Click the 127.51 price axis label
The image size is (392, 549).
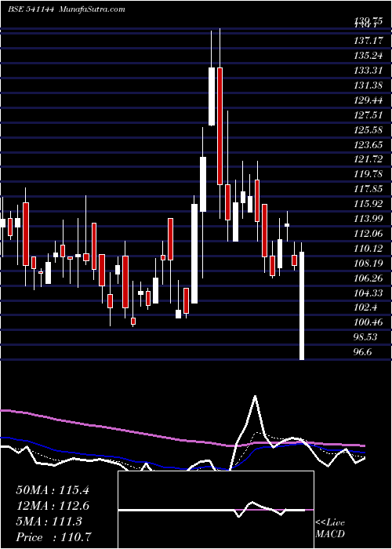tap(369, 115)
